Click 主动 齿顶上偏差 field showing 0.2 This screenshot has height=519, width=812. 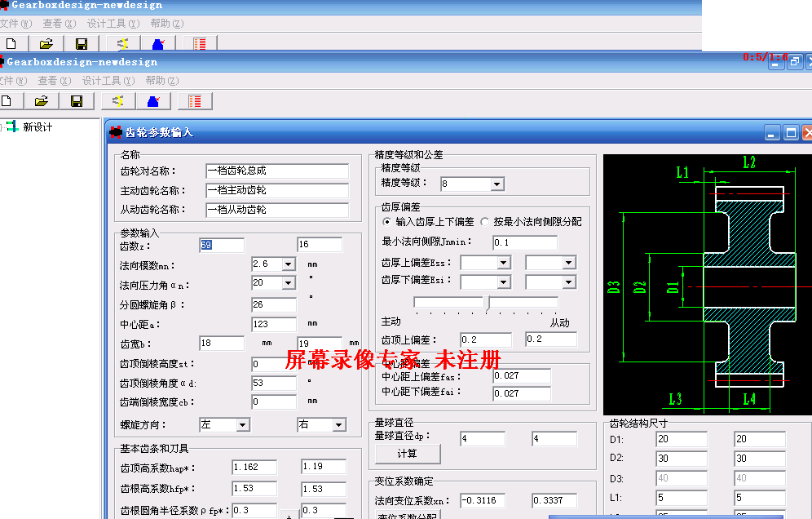[486, 340]
